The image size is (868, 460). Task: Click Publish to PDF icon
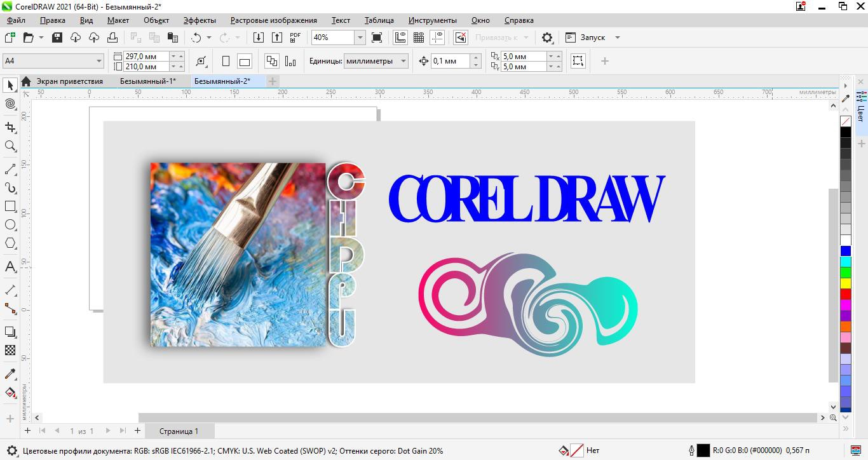(295, 37)
